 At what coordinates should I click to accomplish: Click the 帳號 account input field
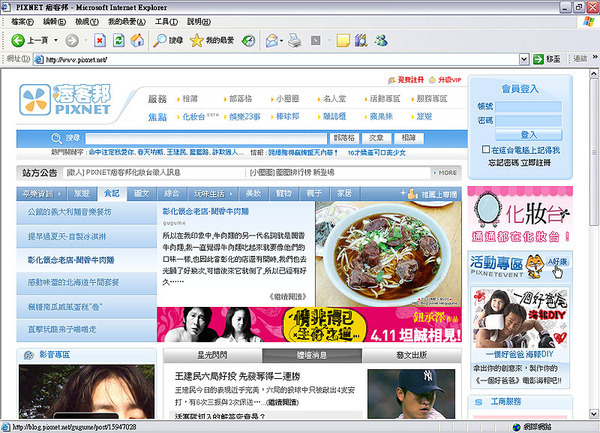click(x=528, y=107)
